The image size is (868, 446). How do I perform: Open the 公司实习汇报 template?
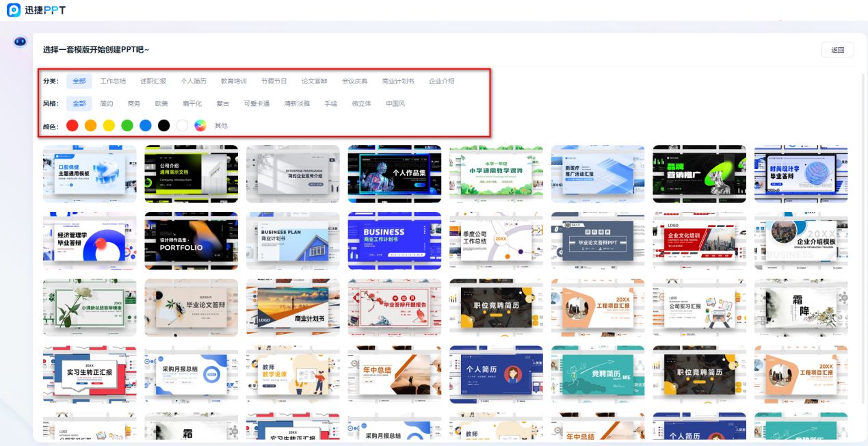coord(699,307)
